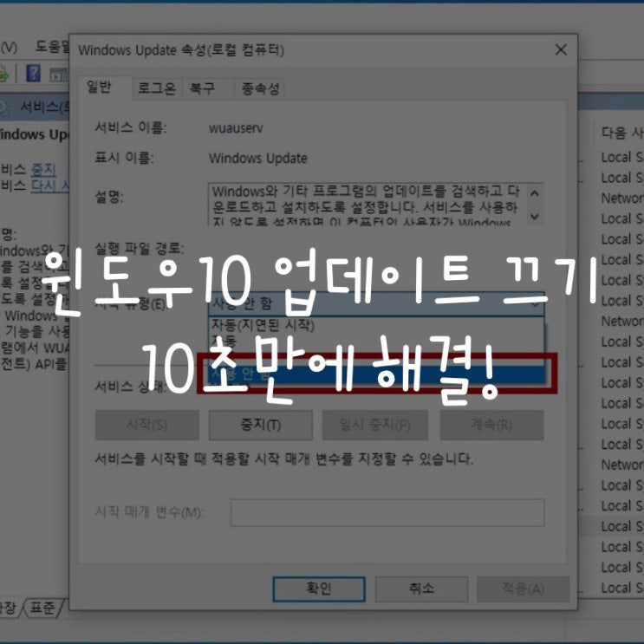Image resolution: width=644 pixels, height=644 pixels.
Task: Go to the 종속성 tab
Action: pos(260,88)
